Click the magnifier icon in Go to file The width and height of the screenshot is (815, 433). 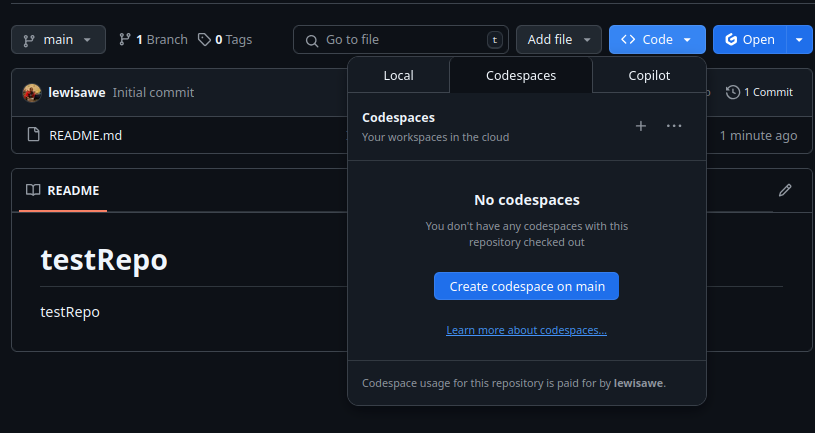click(312, 41)
